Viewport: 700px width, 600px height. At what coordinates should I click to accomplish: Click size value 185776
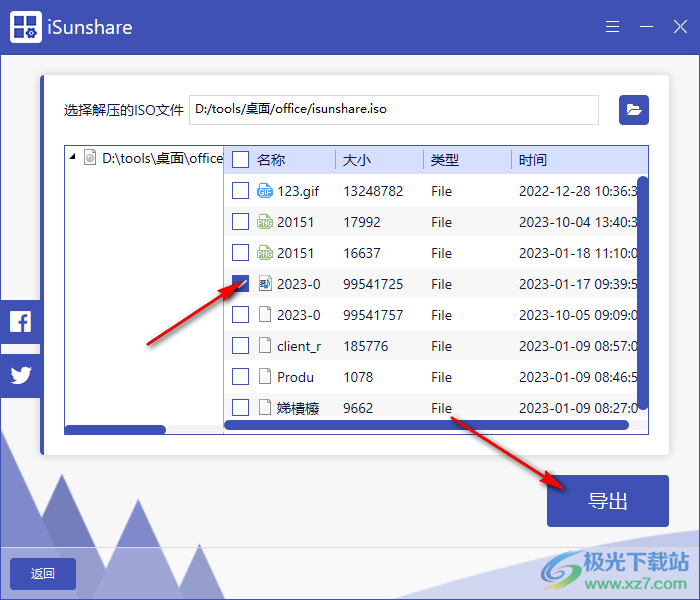tap(366, 346)
